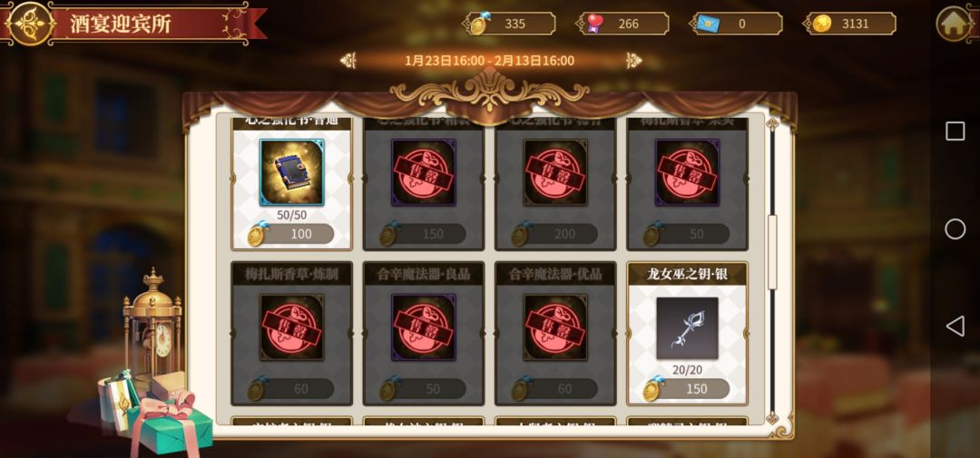This screenshot has width=980, height=458.
Task: Tap the medal currency counter showing 335
Action: (x=509, y=24)
